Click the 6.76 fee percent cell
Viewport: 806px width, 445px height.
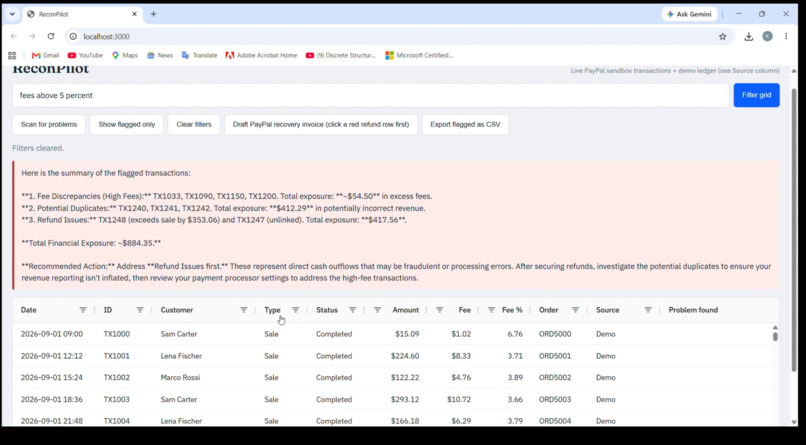pyautogui.click(x=515, y=334)
